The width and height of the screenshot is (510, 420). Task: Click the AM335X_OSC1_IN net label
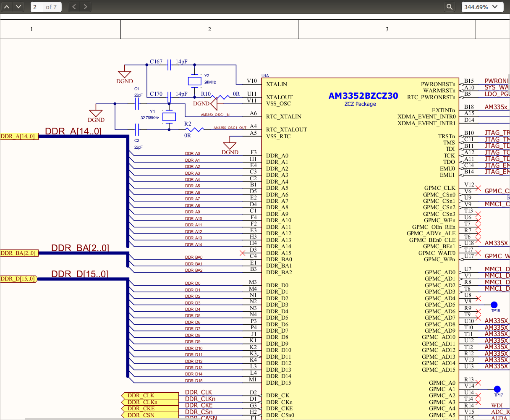pos(215,115)
